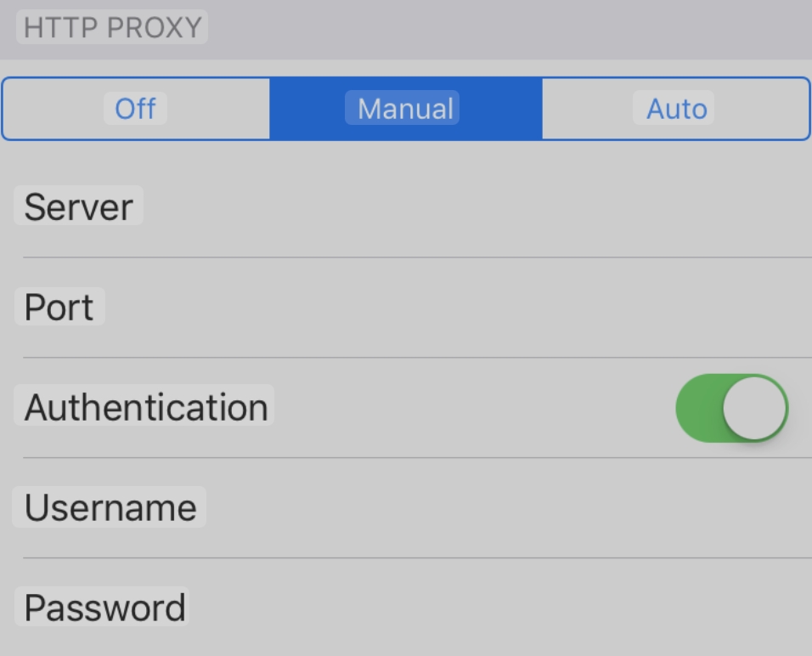Click empty area right of HTTP PROXY header
The height and width of the screenshot is (656, 812).
tap(510, 27)
